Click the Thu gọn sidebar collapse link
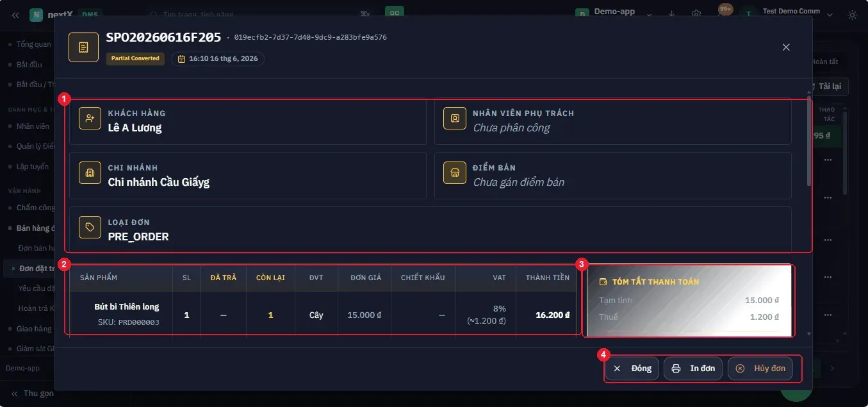The width and height of the screenshot is (868, 407). [x=32, y=393]
